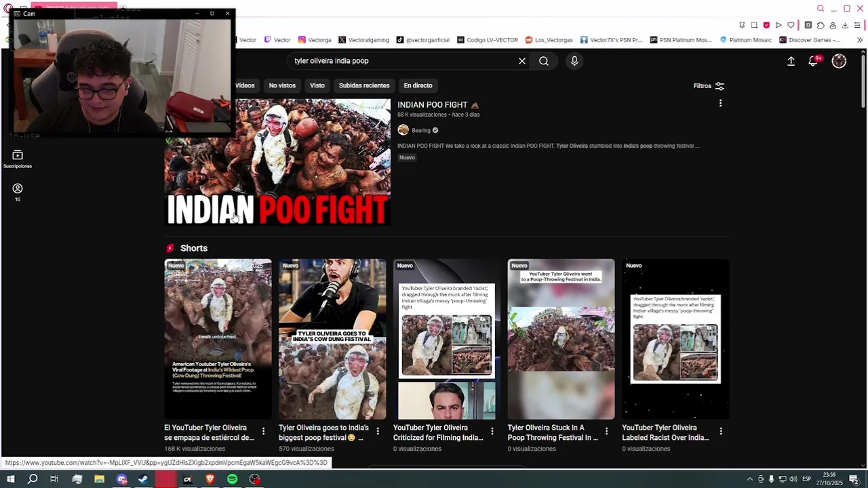Image resolution: width=868 pixels, height=488 pixels.
Task: Open the Windows Start menu
Action: [x=10, y=479]
